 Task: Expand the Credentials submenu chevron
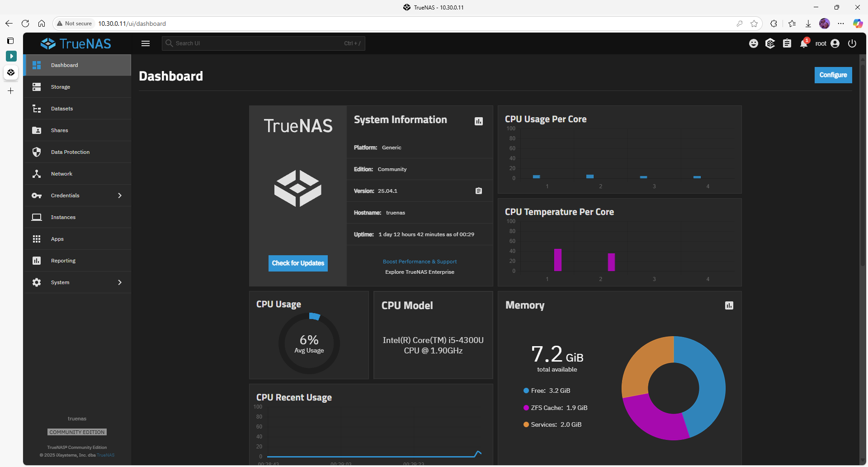point(120,195)
